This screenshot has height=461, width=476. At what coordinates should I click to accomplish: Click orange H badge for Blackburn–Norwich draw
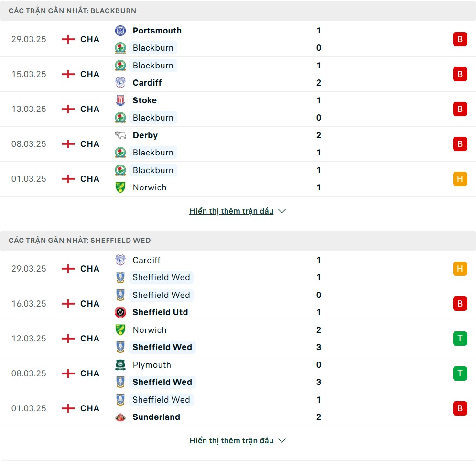click(x=460, y=179)
